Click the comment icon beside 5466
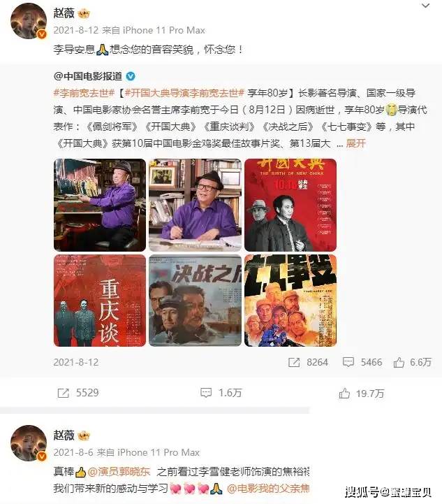Screen dimensions: 442x504 348,362
